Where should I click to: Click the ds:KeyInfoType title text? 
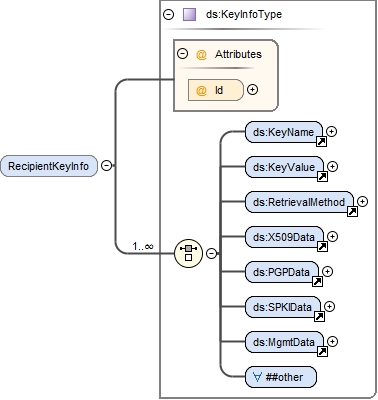[244, 14]
